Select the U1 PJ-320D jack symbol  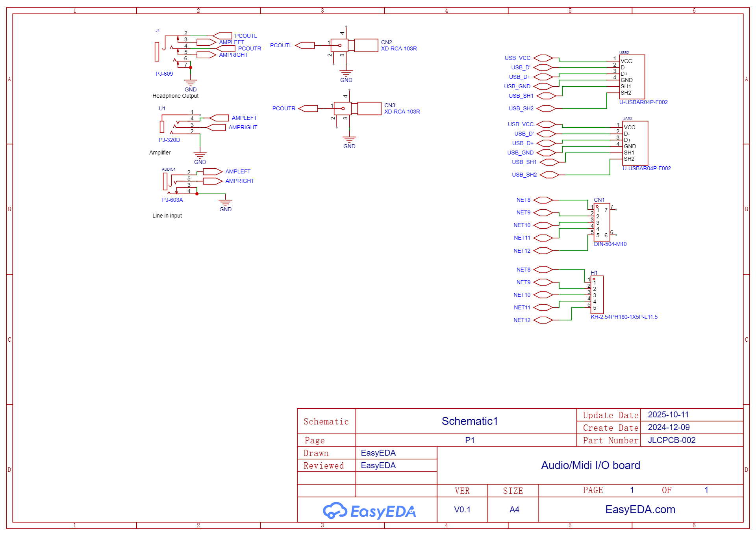tap(179, 124)
